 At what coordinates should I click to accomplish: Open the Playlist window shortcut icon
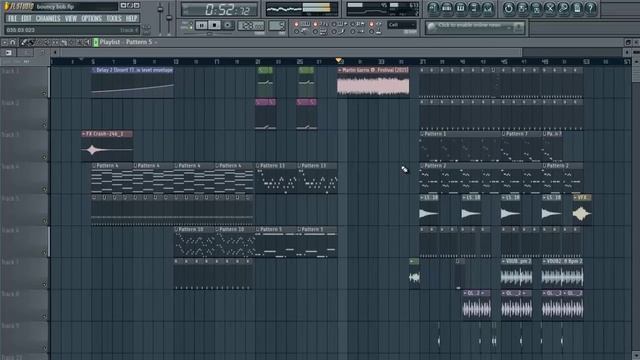pyautogui.click(x=433, y=8)
